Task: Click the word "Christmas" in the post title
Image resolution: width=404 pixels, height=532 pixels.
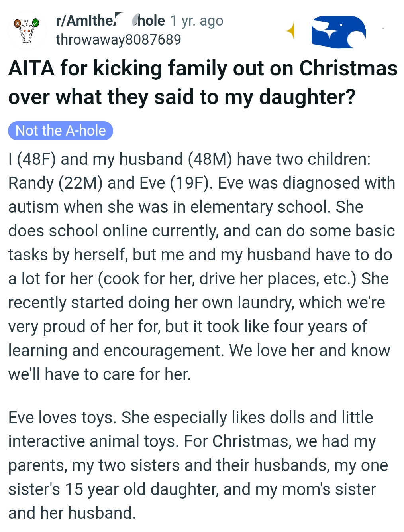Action: point(348,68)
